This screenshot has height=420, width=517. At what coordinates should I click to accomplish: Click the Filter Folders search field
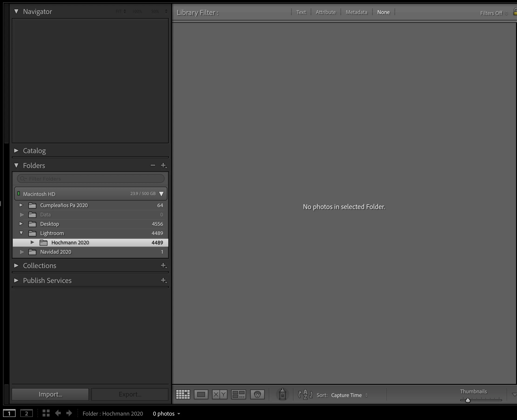coord(91,178)
